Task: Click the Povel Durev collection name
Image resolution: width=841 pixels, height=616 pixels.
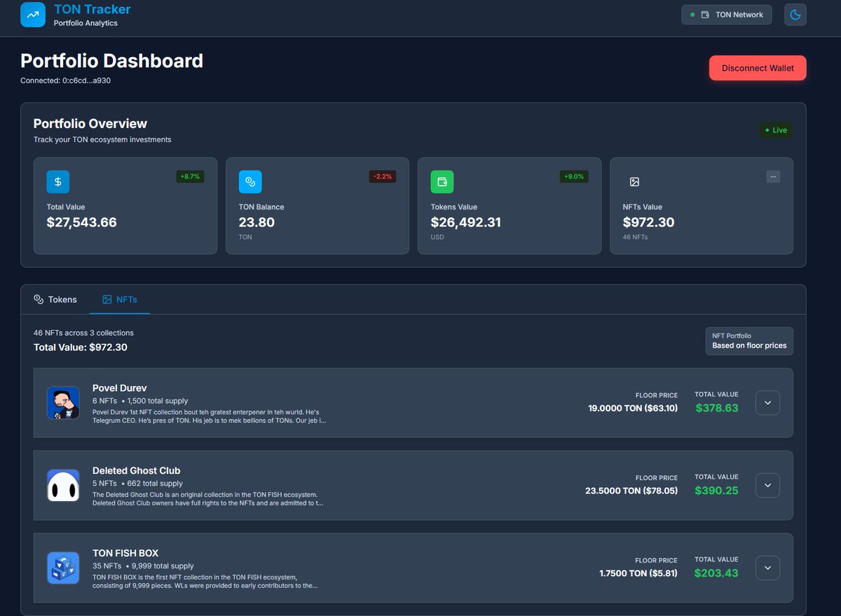Action: pos(119,388)
